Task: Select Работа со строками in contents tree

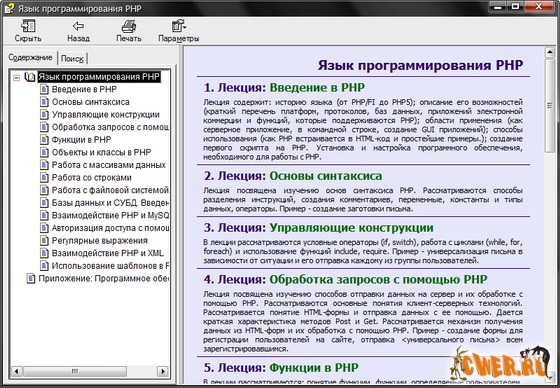Action: [x=92, y=178]
